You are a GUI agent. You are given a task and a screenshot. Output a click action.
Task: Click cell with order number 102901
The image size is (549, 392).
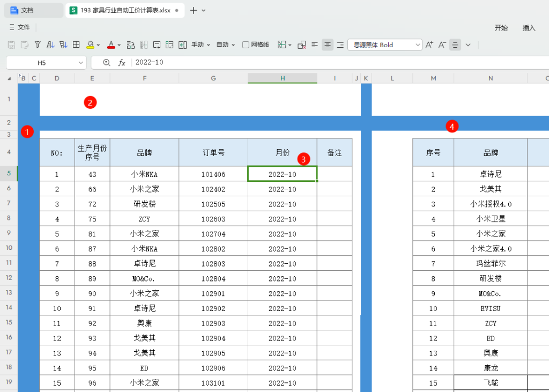pyautogui.click(x=213, y=293)
